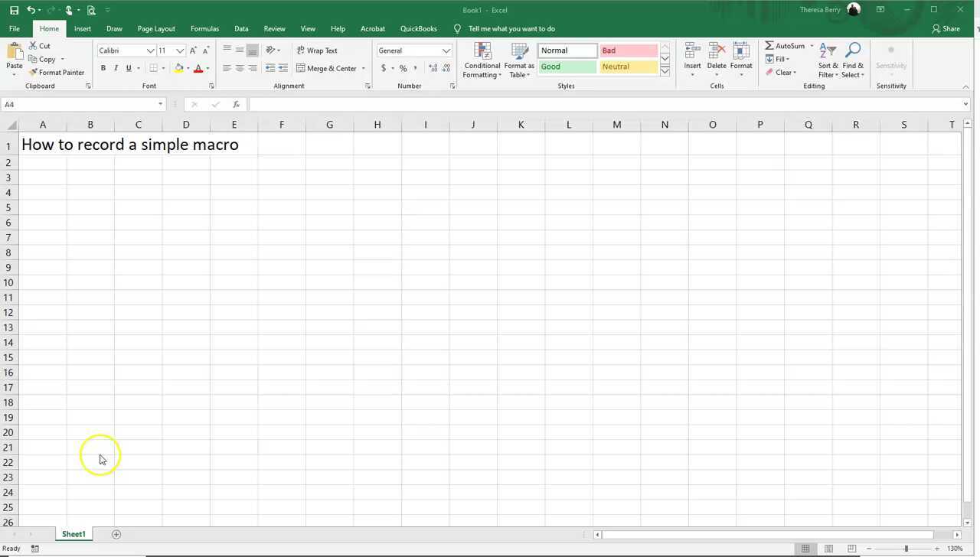Start recording a macro from the status bar
This screenshot has height=557, width=980.
[x=34, y=548]
